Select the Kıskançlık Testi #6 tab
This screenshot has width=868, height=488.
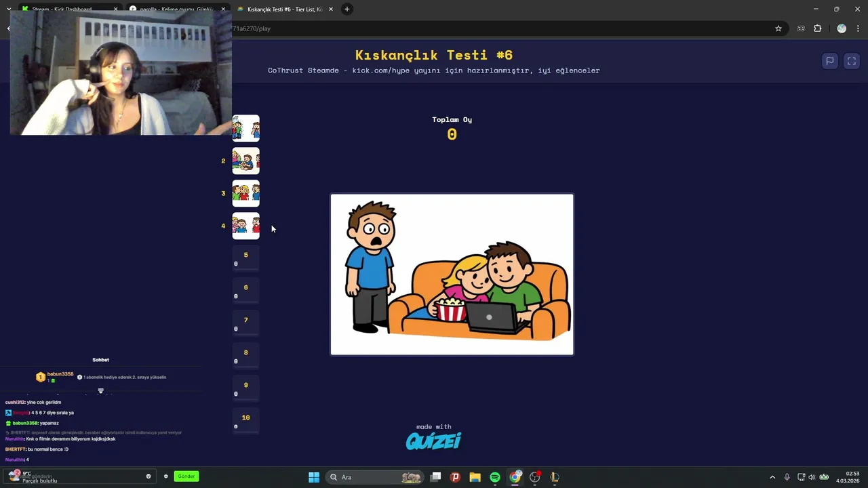[284, 9]
